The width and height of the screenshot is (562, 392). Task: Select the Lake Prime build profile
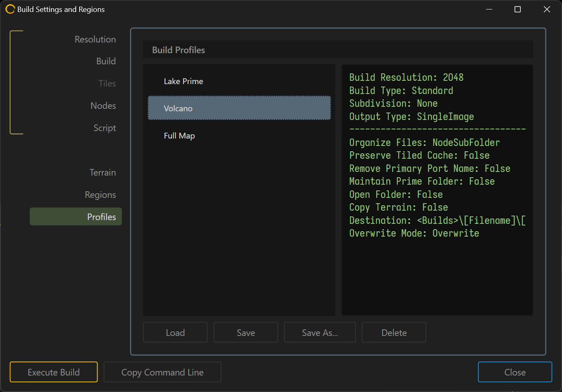(x=183, y=81)
